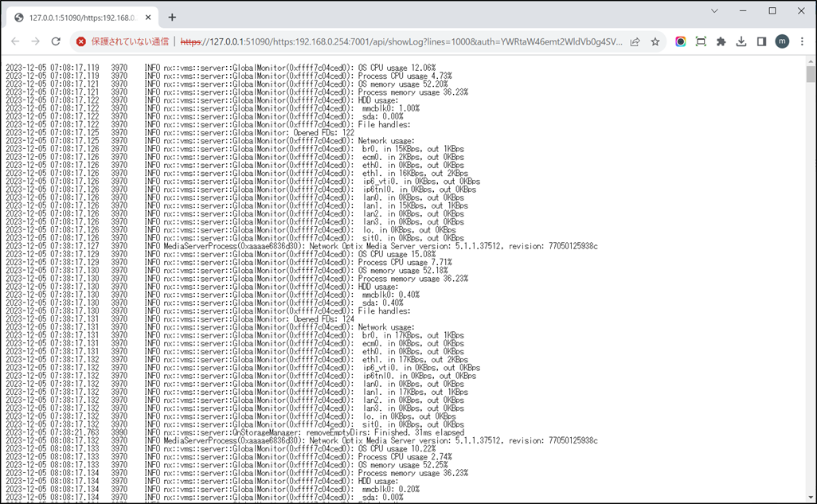Open a new tab with plus button
The image size is (817, 504).
172,18
